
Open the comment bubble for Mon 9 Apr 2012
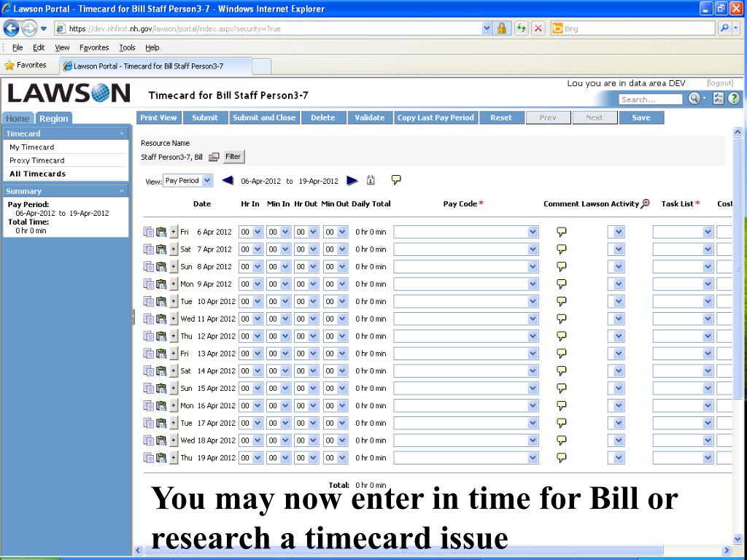[x=562, y=284]
